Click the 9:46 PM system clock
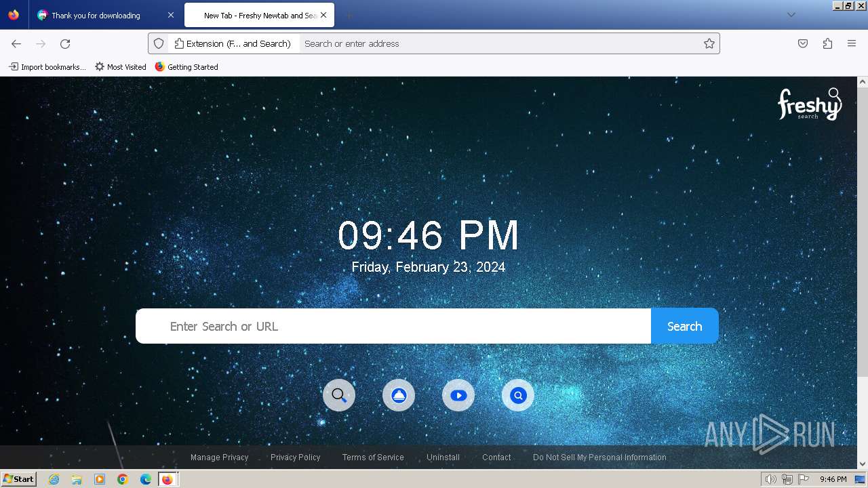 click(833, 479)
